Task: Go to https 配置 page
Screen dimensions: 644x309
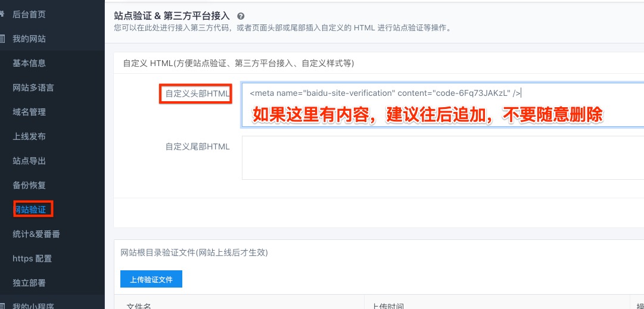Action: click(x=32, y=258)
